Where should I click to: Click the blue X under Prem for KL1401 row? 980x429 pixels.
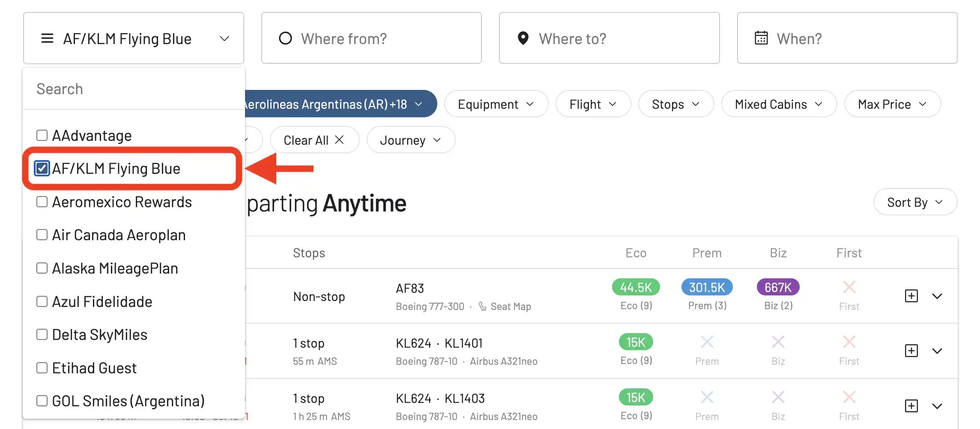(707, 342)
